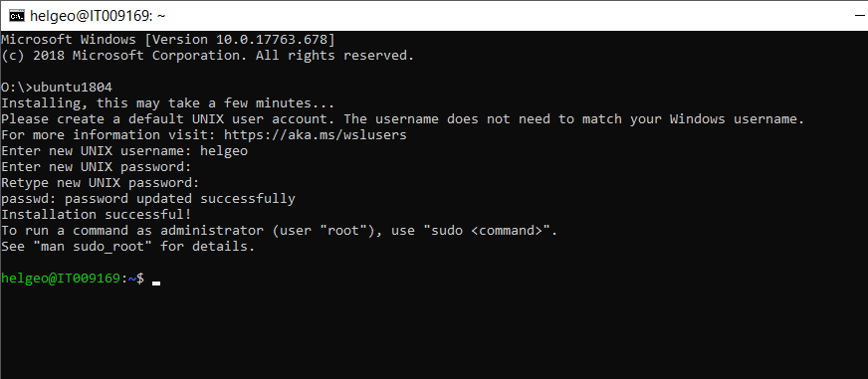
Task: Click the "Please create a default UNIX" line
Action: pyautogui.click(x=402, y=119)
